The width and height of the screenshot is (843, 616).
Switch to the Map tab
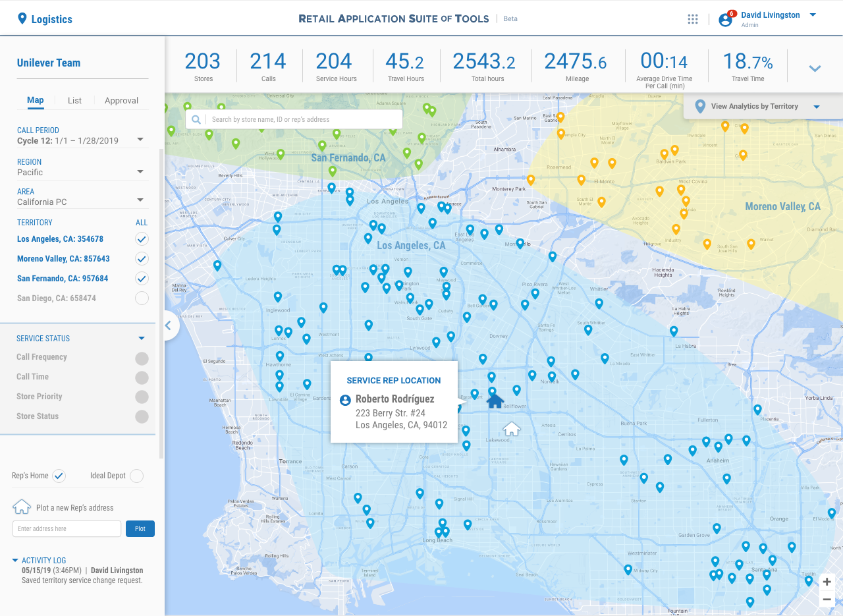pyautogui.click(x=36, y=100)
